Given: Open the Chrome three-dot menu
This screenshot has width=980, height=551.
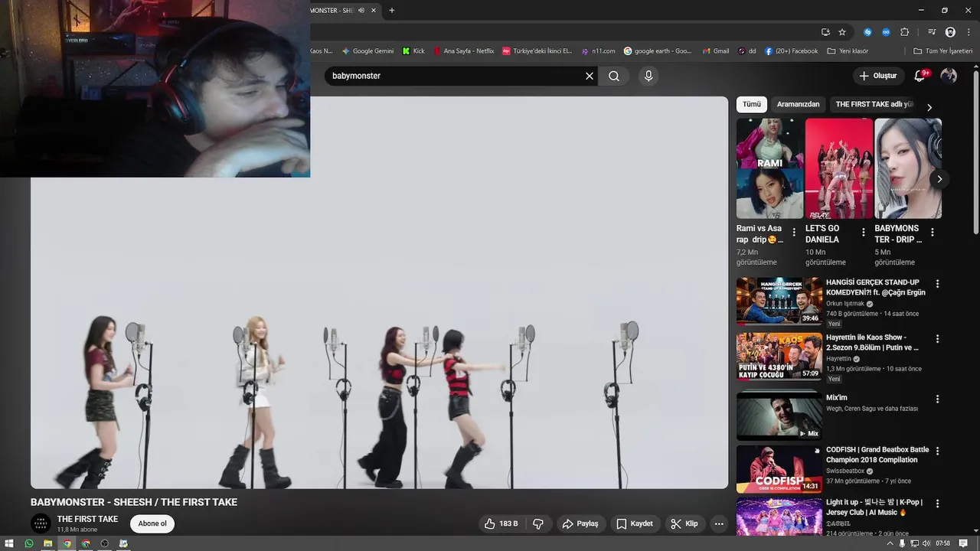Looking at the screenshot, I should (967, 32).
